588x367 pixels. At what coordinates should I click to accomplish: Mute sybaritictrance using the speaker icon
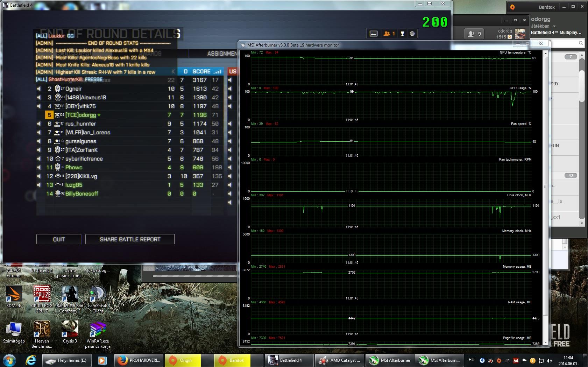(39, 158)
